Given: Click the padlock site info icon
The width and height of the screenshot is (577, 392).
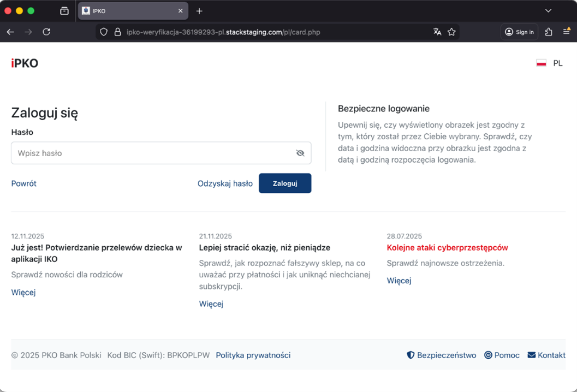Looking at the screenshot, I should [117, 32].
